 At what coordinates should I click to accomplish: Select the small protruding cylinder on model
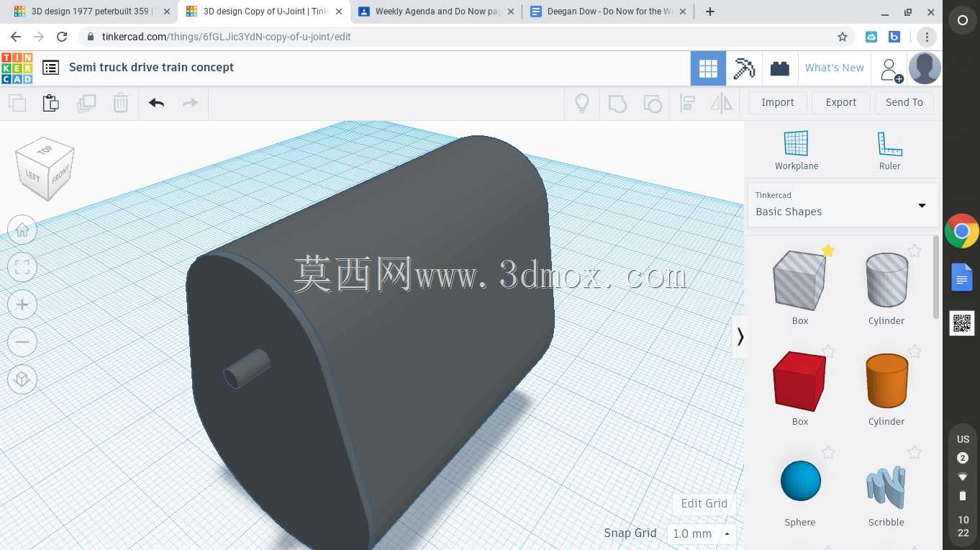(x=247, y=367)
